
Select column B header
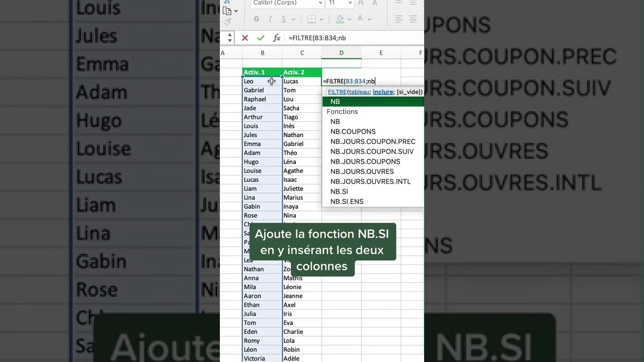tap(262, 53)
